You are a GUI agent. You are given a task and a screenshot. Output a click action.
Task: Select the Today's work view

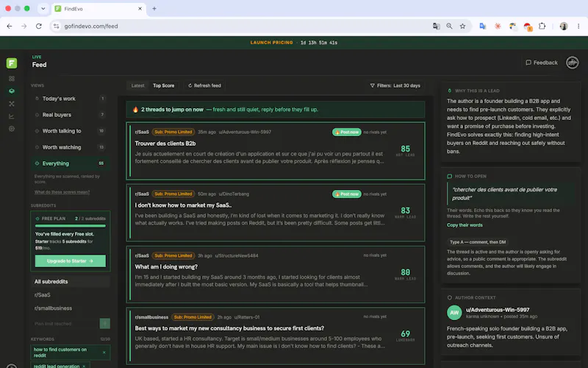coord(70,99)
